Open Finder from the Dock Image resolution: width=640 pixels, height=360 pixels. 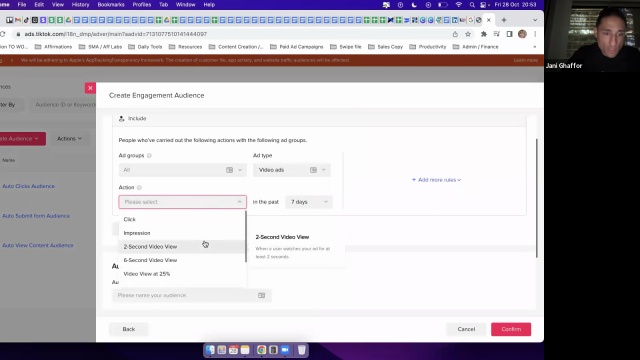[x=210, y=350]
